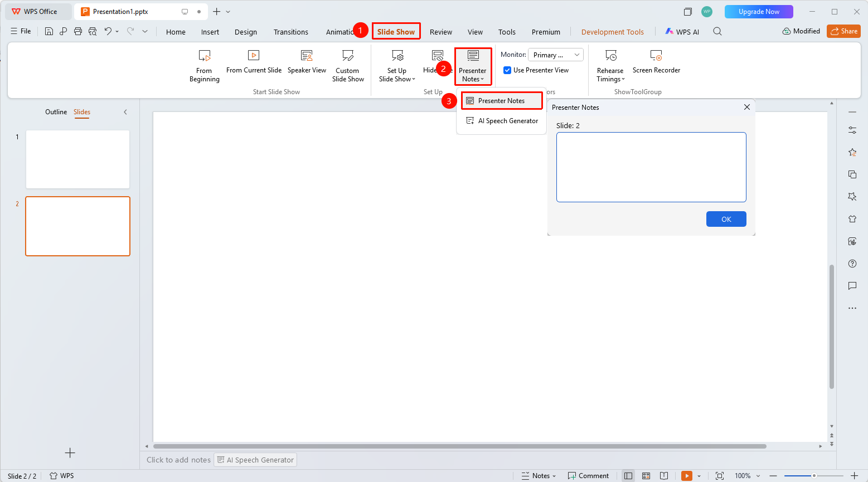Viewport: 868px width, 482px height.
Task: Collapse the slide panel with the chevron
Action: (x=125, y=112)
